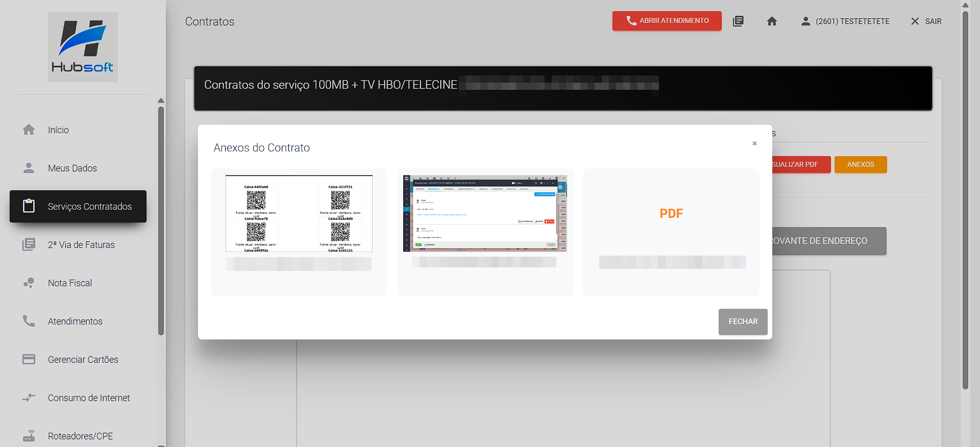Click the home icon in top bar
The height and width of the screenshot is (447, 980).
[772, 21]
